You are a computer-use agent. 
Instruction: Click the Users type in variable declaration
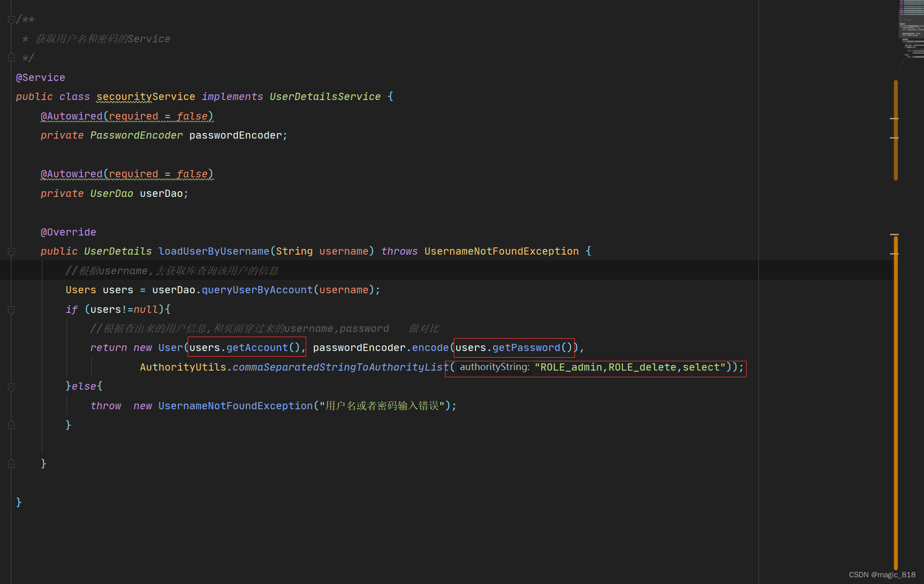tap(81, 290)
